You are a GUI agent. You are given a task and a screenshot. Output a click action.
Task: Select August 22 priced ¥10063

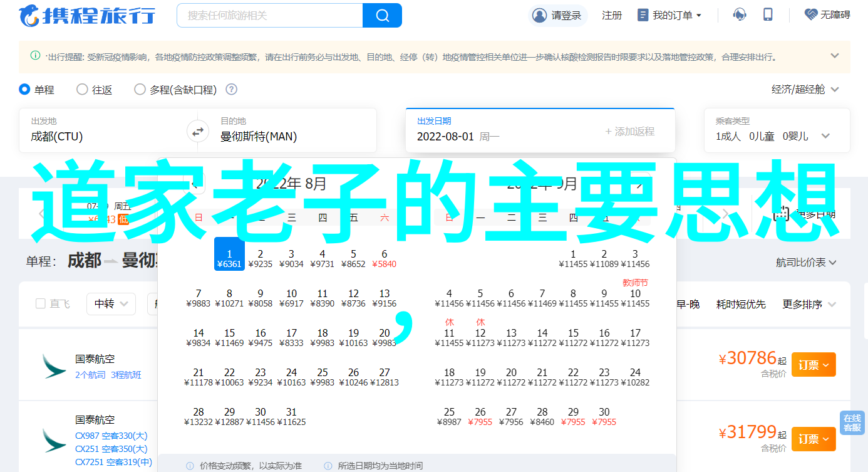(x=229, y=377)
